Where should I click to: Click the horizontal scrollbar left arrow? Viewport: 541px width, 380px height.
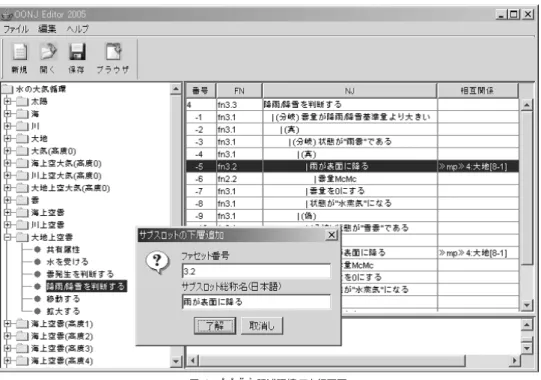(193, 361)
